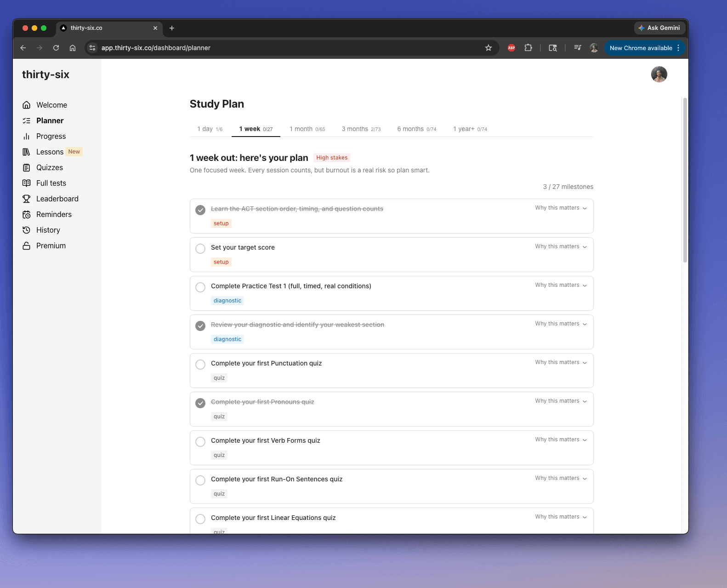The image size is (727, 588).
Task: Expand 'Why this matters' for Punctuation quiz
Action: 561,362
